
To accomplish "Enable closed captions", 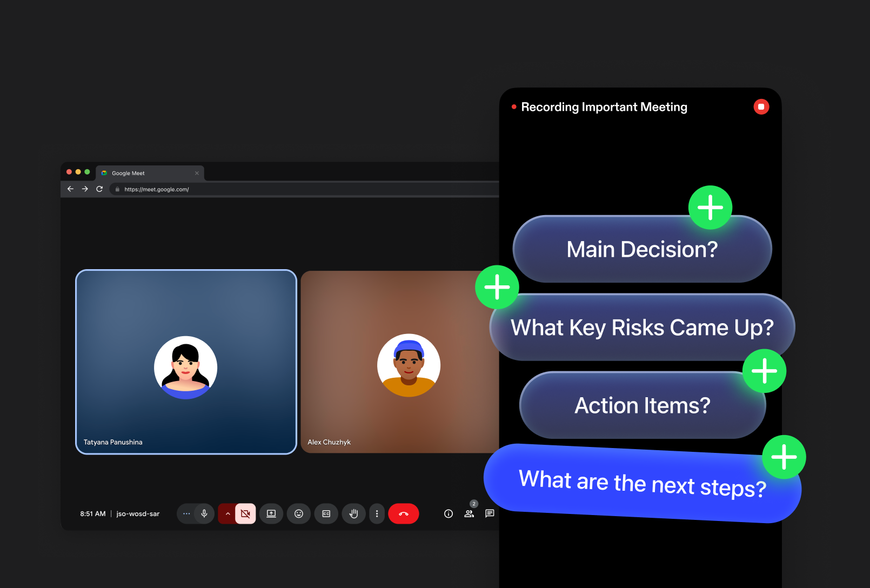I will [326, 513].
